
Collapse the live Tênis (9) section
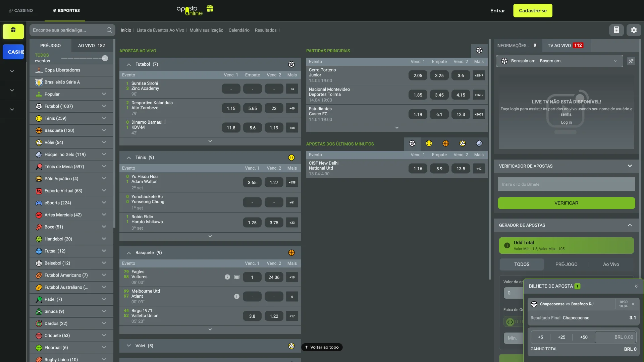click(x=129, y=158)
